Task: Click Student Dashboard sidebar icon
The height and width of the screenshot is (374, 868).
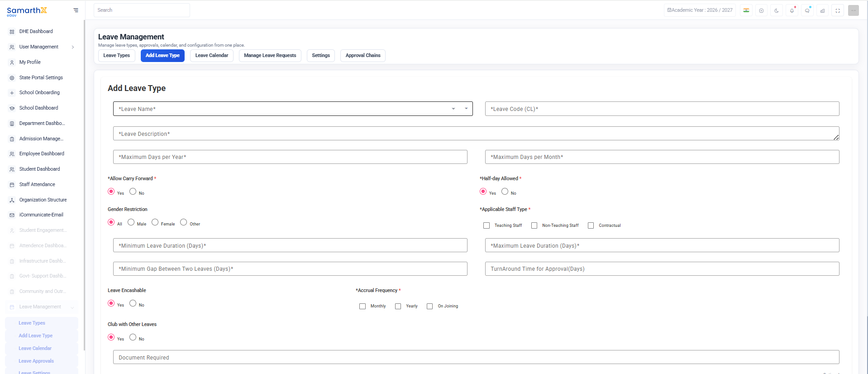Action: click(x=12, y=169)
